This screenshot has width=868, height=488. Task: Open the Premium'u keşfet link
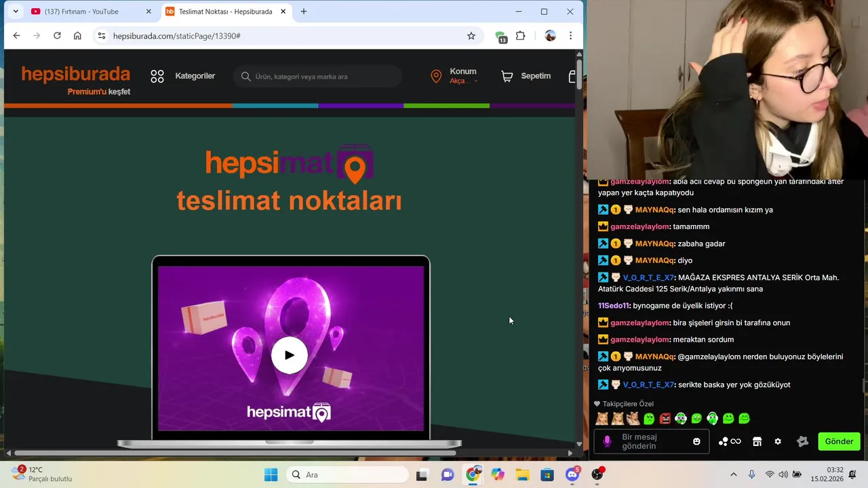[x=98, y=91]
